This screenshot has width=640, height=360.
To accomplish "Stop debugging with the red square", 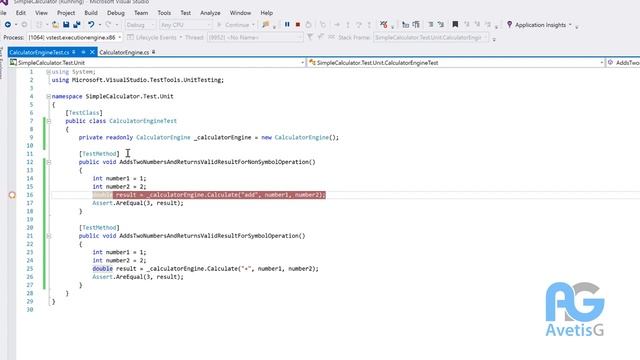I will coord(298,24).
